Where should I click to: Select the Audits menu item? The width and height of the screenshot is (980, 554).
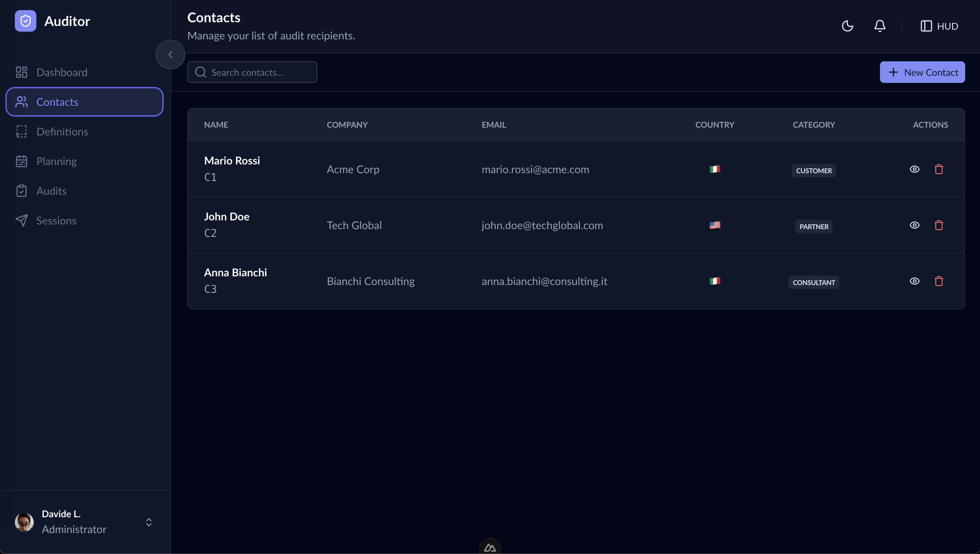coord(52,191)
